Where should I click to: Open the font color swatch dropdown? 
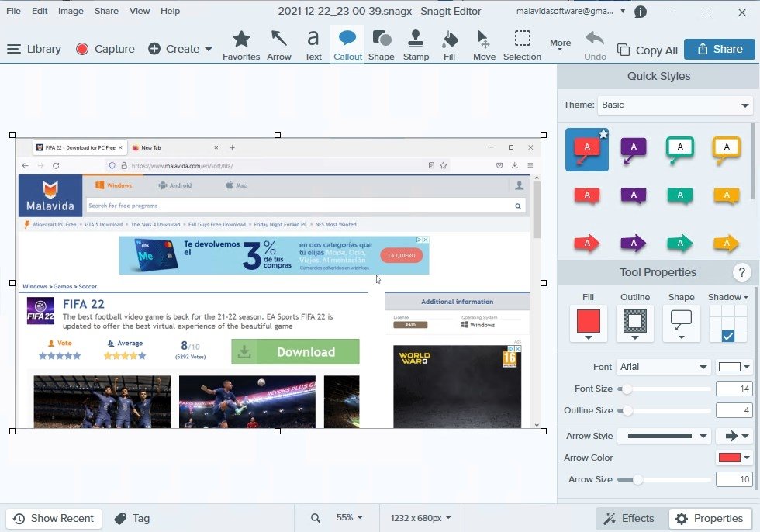(x=734, y=367)
